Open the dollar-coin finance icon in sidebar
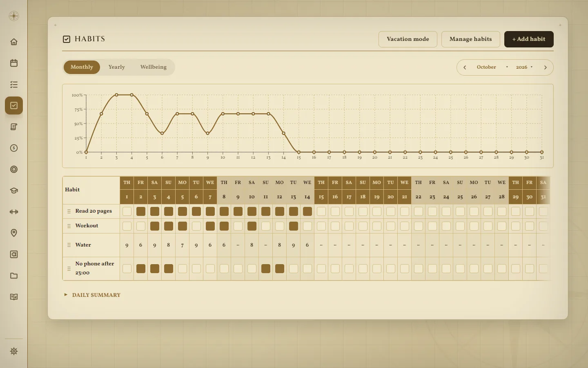This screenshot has width=588, height=368. [14, 148]
